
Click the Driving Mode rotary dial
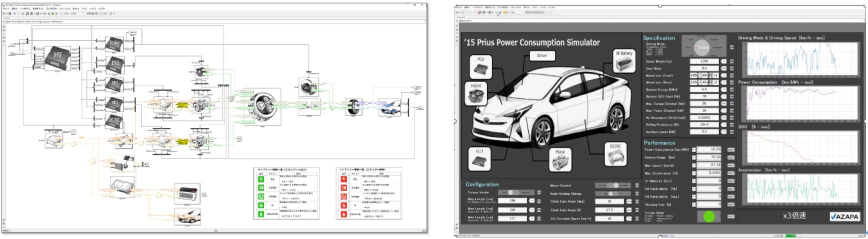[702, 47]
